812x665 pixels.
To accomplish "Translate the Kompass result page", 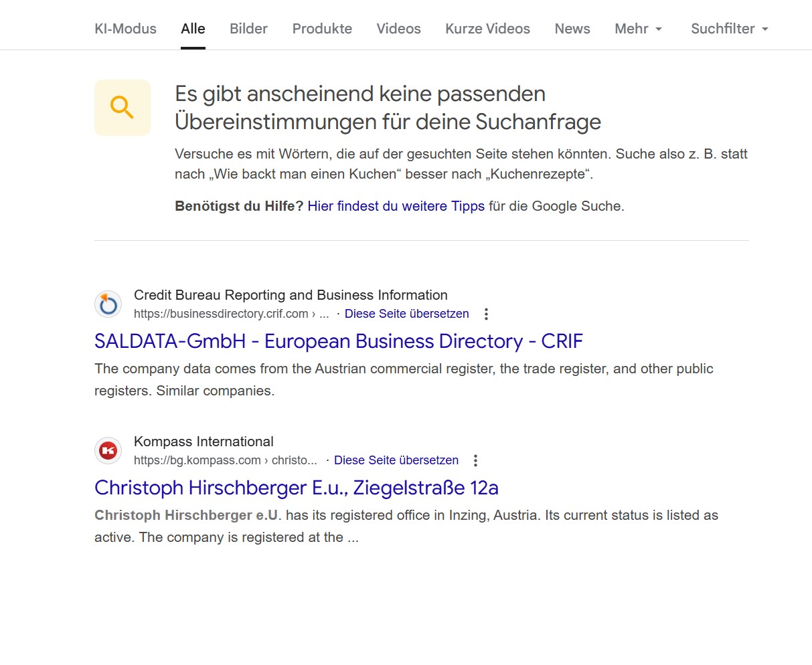I will coord(396,460).
